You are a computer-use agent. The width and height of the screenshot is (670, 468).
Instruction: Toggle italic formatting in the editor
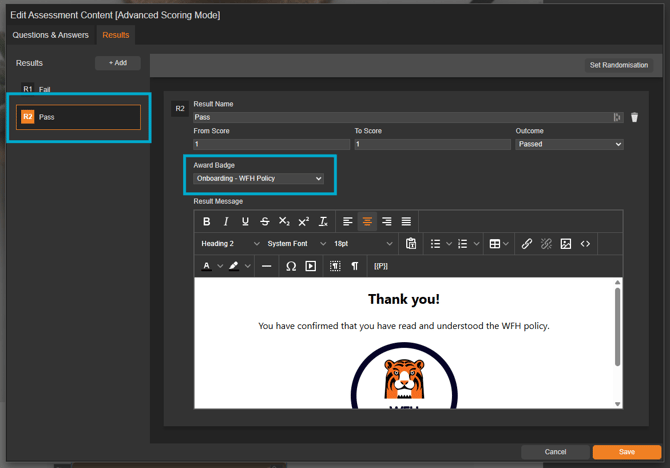[226, 221]
